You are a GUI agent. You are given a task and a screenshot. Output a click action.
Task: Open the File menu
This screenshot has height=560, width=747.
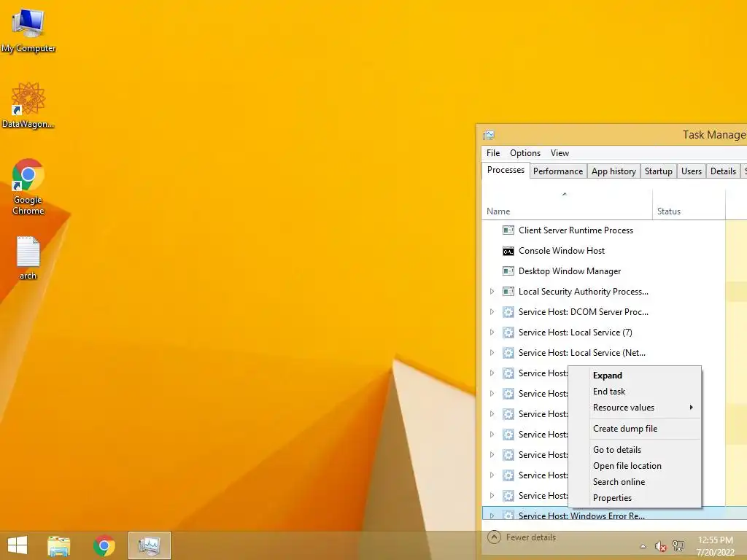point(493,153)
